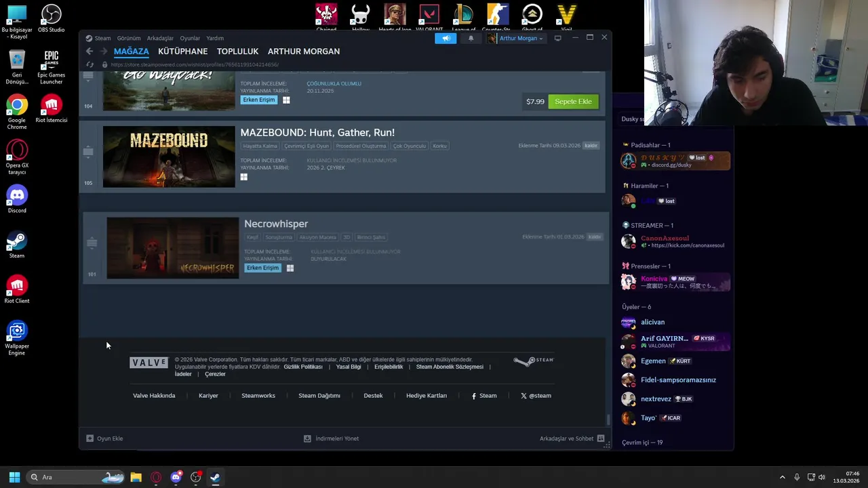
Task: Open Epic Games Launcher desktop shortcut
Action: click(52, 66)
